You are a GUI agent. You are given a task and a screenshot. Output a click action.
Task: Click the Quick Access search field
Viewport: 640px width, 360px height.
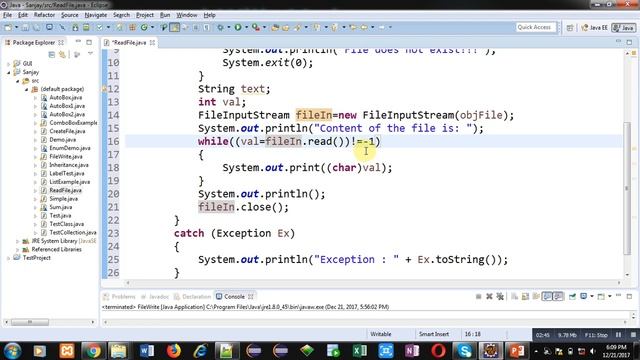pyautogui.click(x=535, y=27)
